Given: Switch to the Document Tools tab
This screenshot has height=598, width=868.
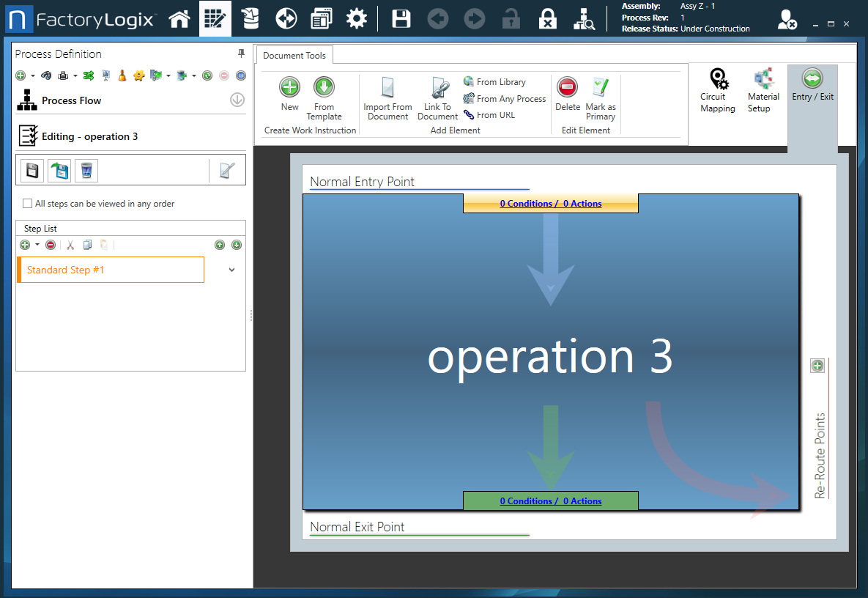Looking at the screenshot, I should tap(294, 55).
